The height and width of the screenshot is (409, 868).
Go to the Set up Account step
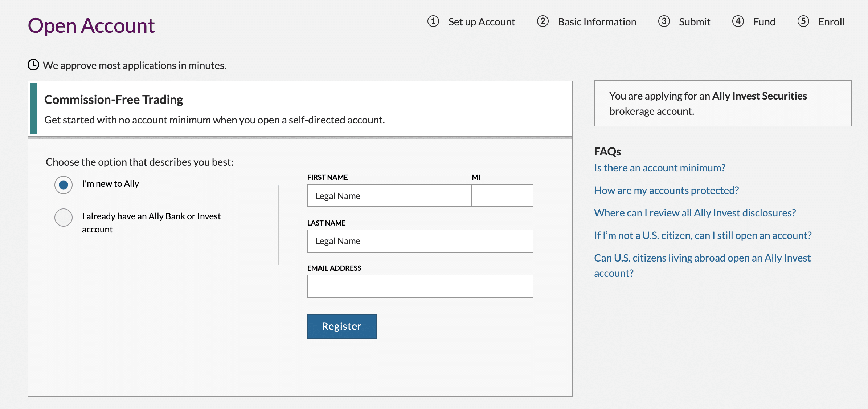[x=482, y=22]
